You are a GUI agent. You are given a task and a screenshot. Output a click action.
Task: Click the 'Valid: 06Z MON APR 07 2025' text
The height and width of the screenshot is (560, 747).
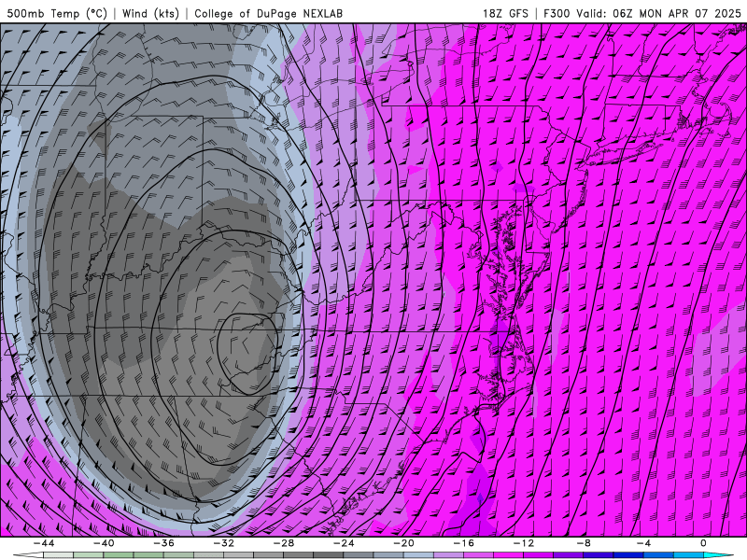coord(659,13)
